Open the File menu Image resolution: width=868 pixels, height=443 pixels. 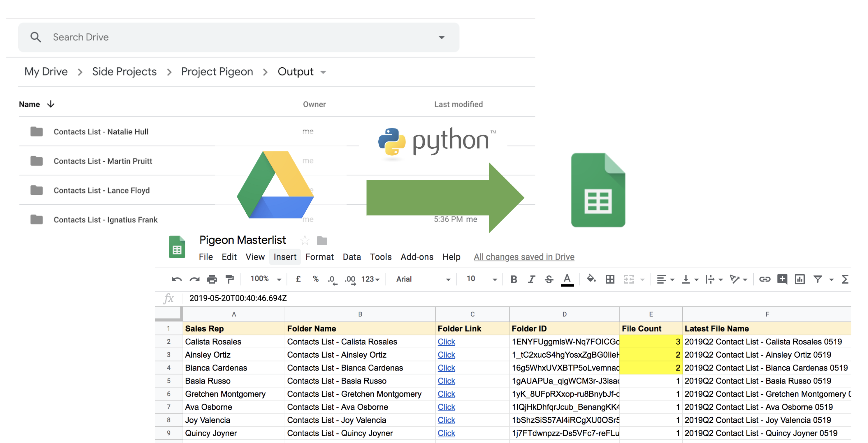click(x=205, y=257)
